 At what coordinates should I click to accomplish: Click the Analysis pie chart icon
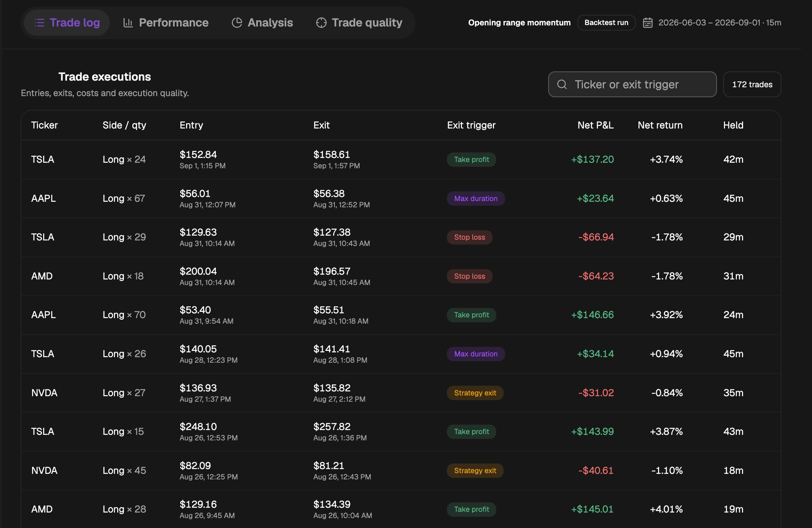(x=237, y=23)
